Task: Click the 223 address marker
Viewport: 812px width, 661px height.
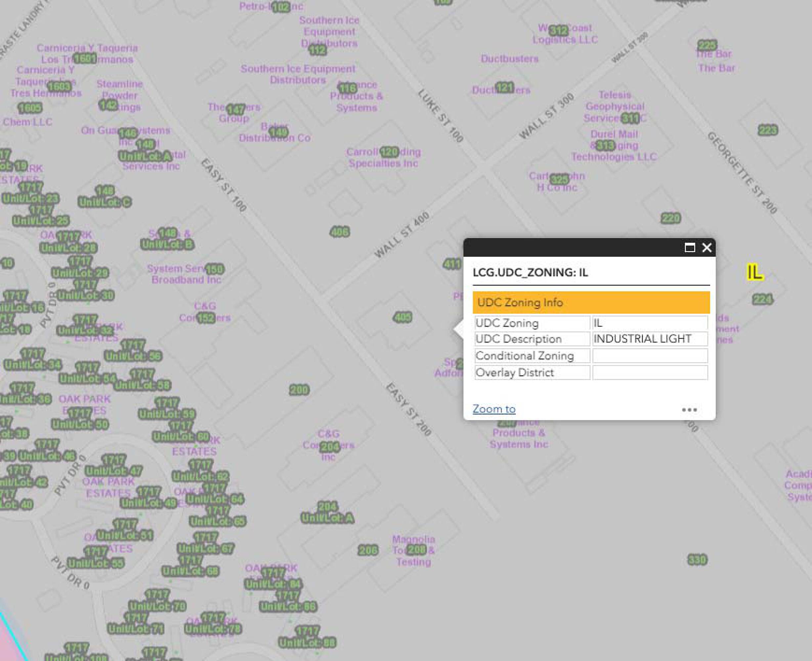Action: pyautogui.click(x=767, y=131)
